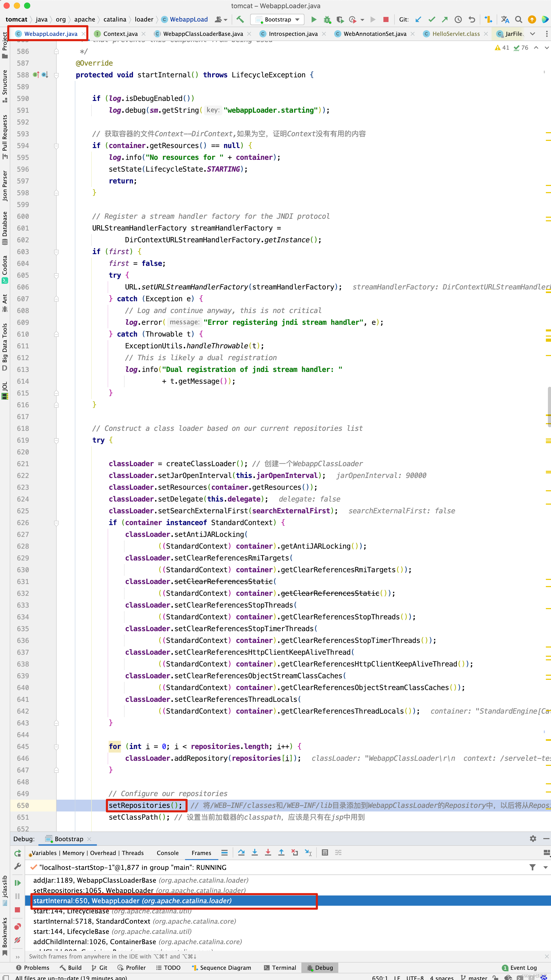This screenshot has height=980, width=551.
Task: Open the Event Log
Action: pyautogui.click(x=519, y=967)
